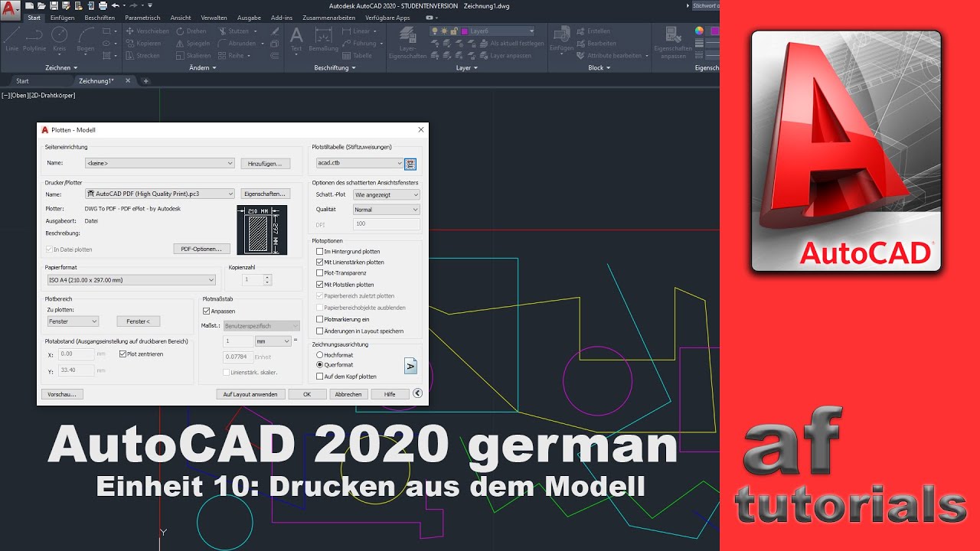Screen dimensions: 980x551
Task: Select the Bogen arc tool
Action: [x=86, y=39]
